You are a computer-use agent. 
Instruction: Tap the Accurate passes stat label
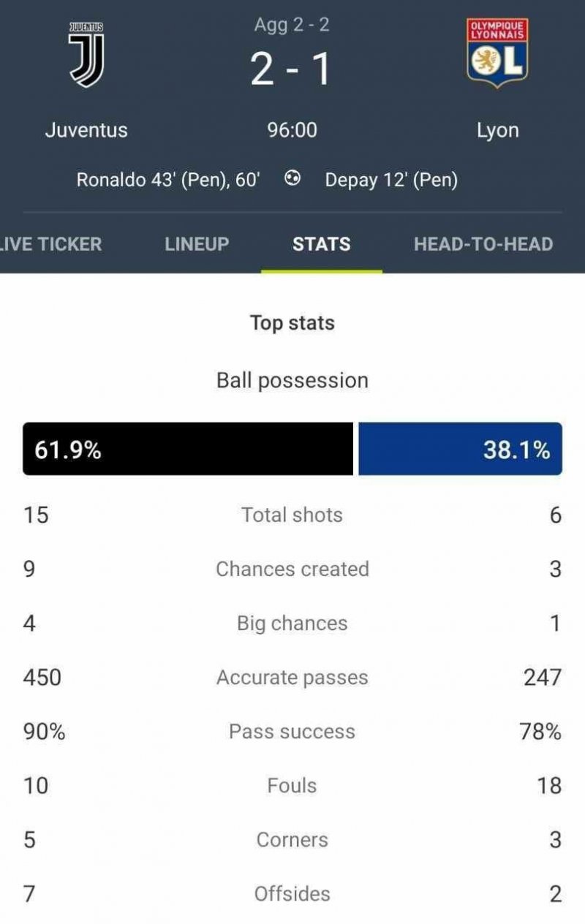292,677
